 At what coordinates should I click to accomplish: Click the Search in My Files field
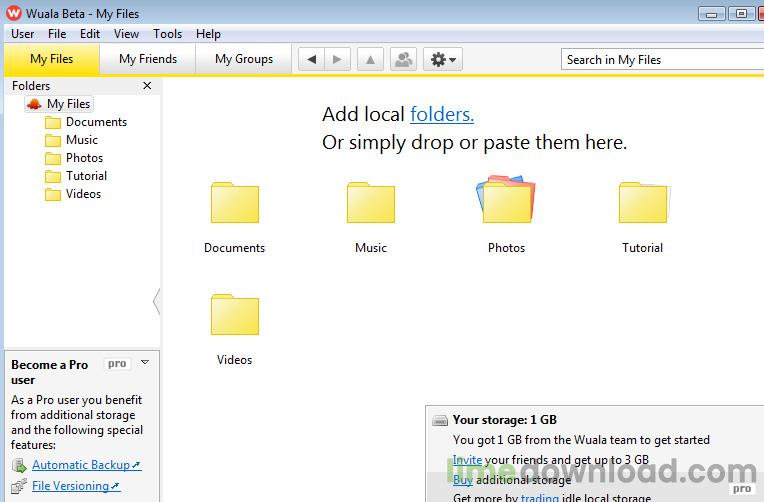660,60
